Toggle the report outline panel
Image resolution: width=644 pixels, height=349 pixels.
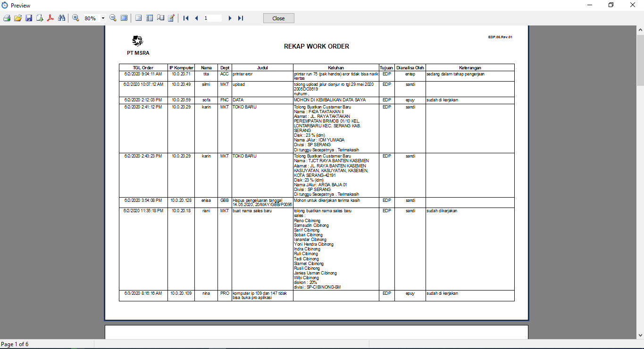(139, 18)
